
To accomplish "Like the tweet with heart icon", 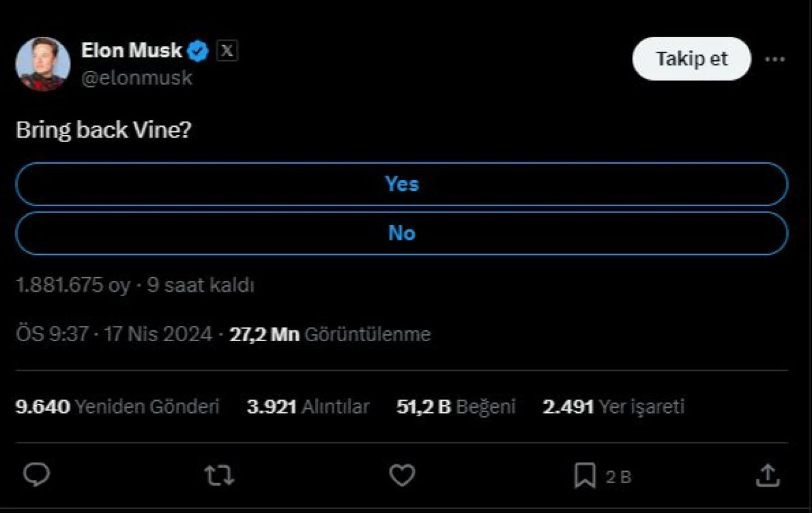I will pos(402,474).
